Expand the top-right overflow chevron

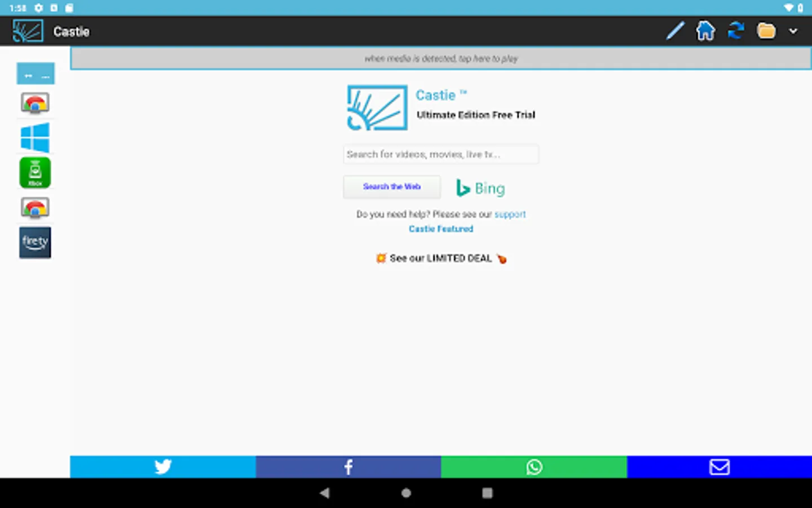793,31
